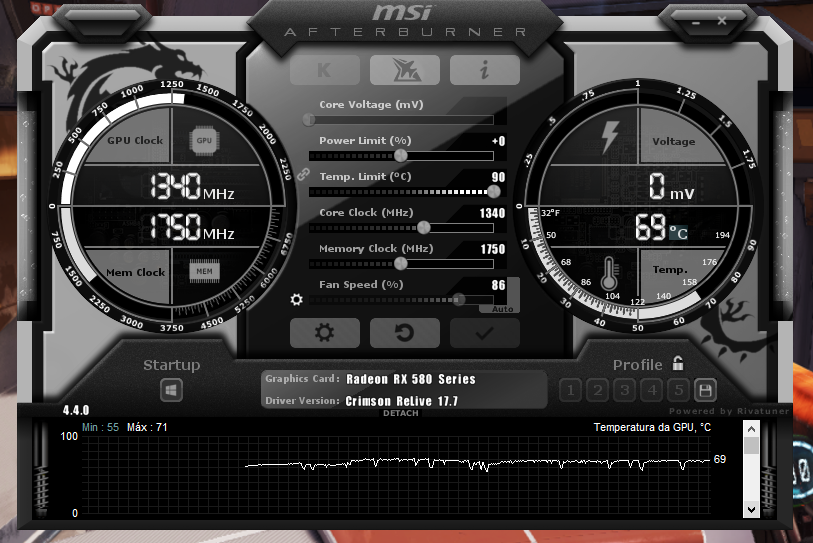The height and width of the screenshot is (543, 813).
Task: Open settings with the large gear button
Action: pos(325,333)
